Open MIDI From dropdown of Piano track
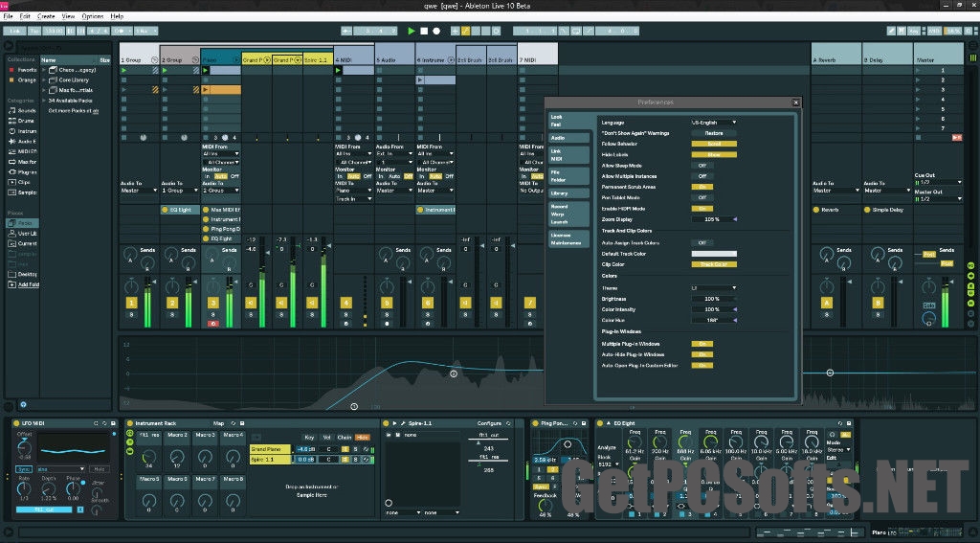 220,153
